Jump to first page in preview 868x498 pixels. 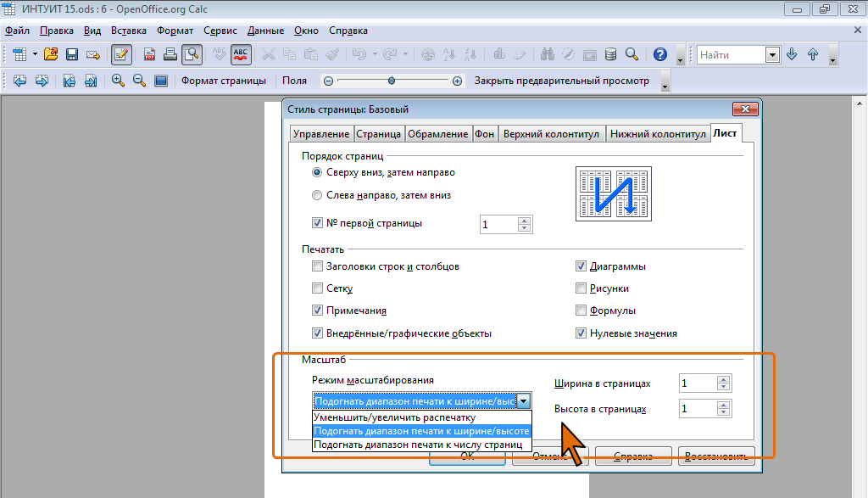(x=70, y=81)
